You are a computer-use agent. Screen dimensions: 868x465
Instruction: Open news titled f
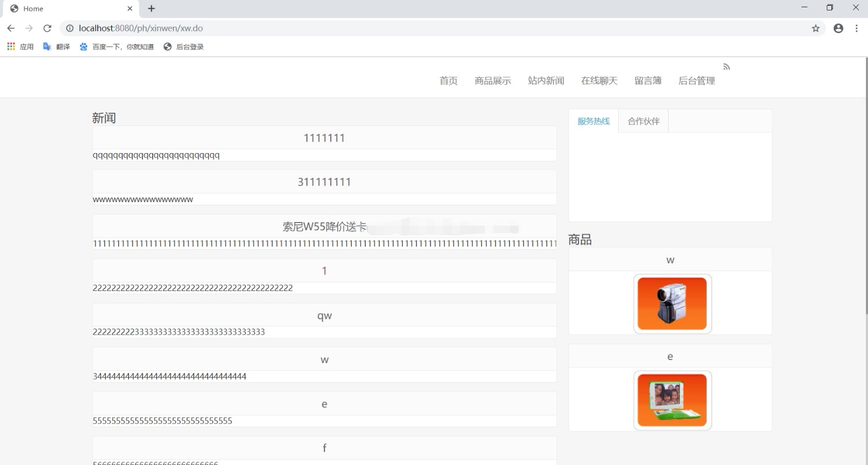pyautogui.click(x=325, y=448)
